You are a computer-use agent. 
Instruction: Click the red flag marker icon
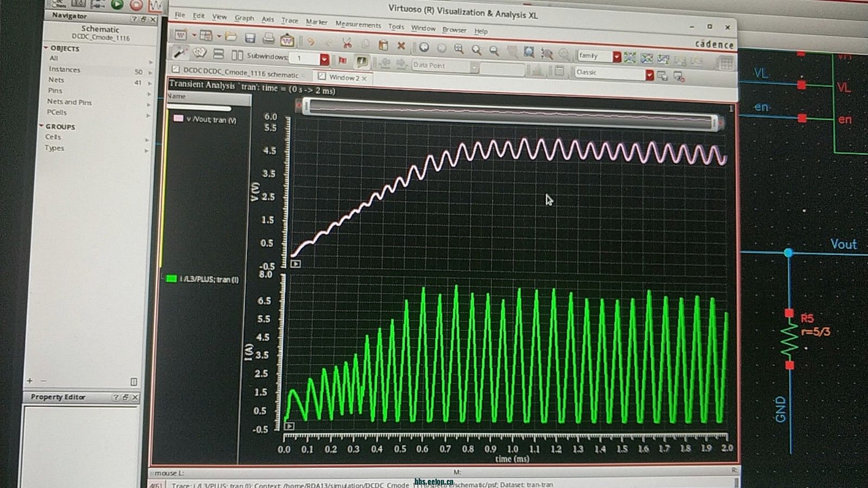343,60
